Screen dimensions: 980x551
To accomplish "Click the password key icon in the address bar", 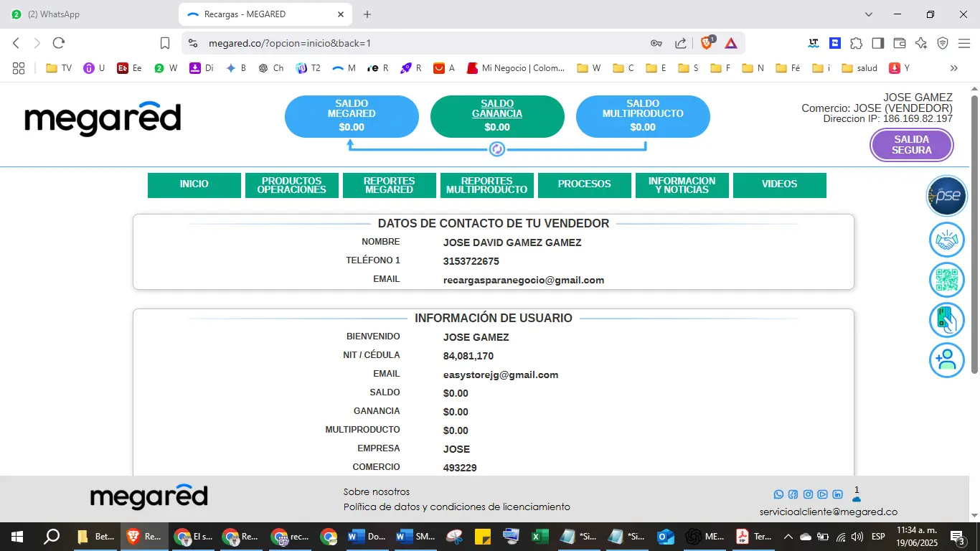I will tap(656, 43).
